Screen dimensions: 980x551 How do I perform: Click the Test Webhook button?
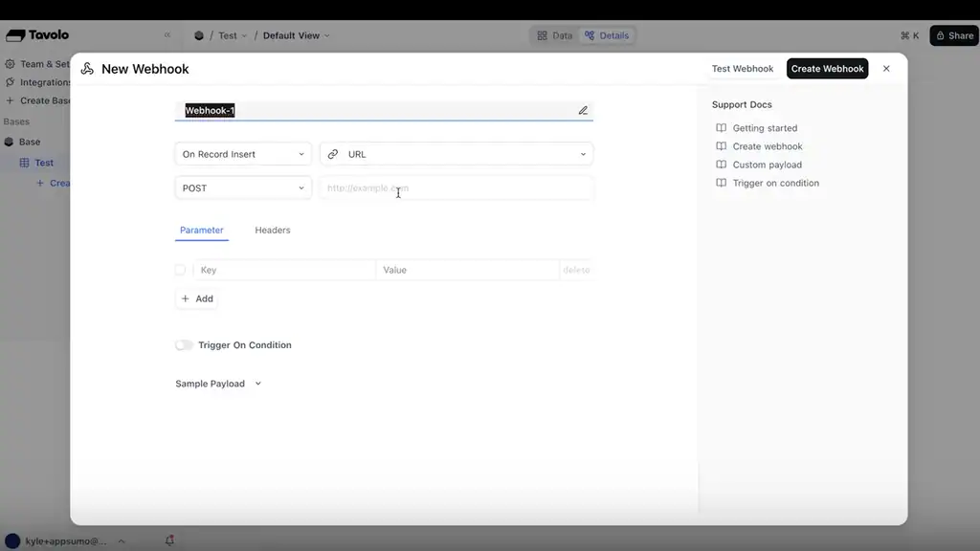pos(742,69)
